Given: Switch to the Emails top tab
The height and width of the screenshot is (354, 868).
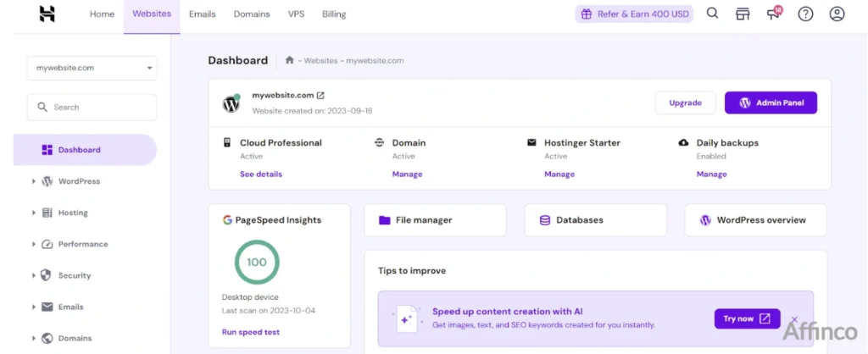Looking at the screenshot, I should pyautogui.click(x=203, y=14).
